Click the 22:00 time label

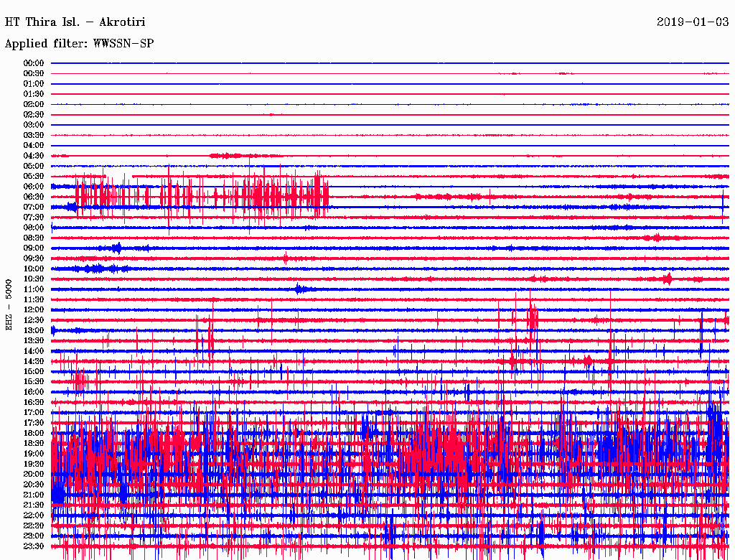point(34,515)
